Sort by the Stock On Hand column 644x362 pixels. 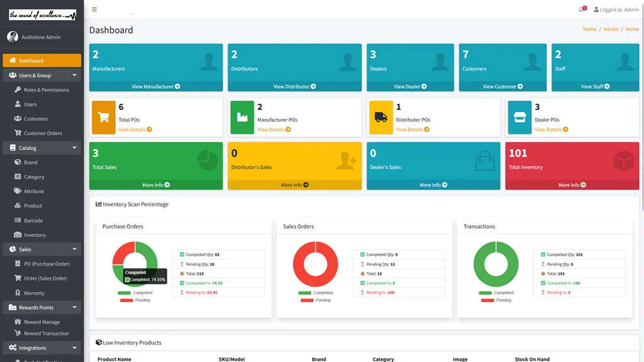tap(532, 359)
